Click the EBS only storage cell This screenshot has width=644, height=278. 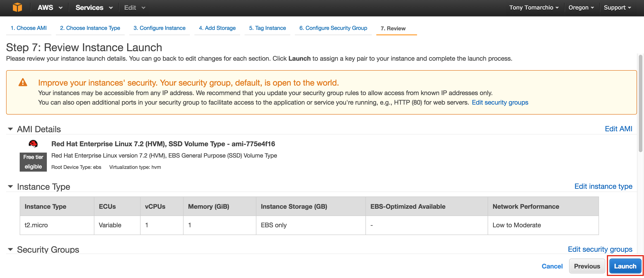(311, 225)
